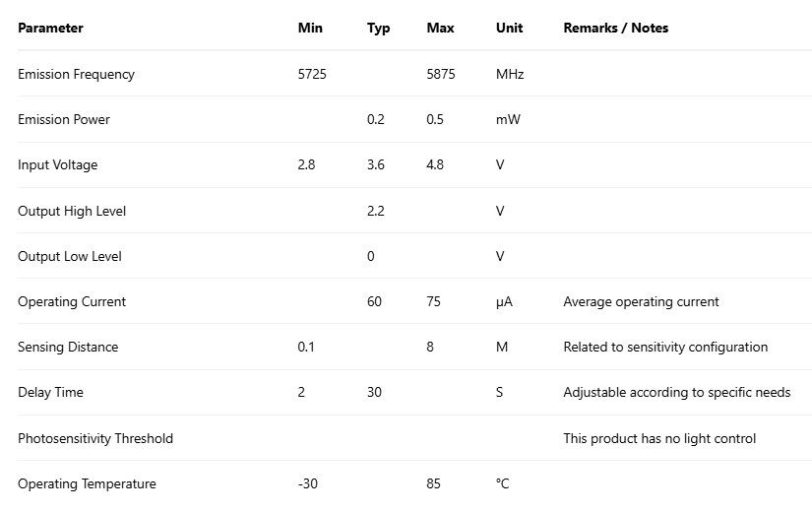The width and height of the screenshot is (812, 512).
Task: Click the Output High Level cell
Action: pyautogui.click(x=72, y=211)
